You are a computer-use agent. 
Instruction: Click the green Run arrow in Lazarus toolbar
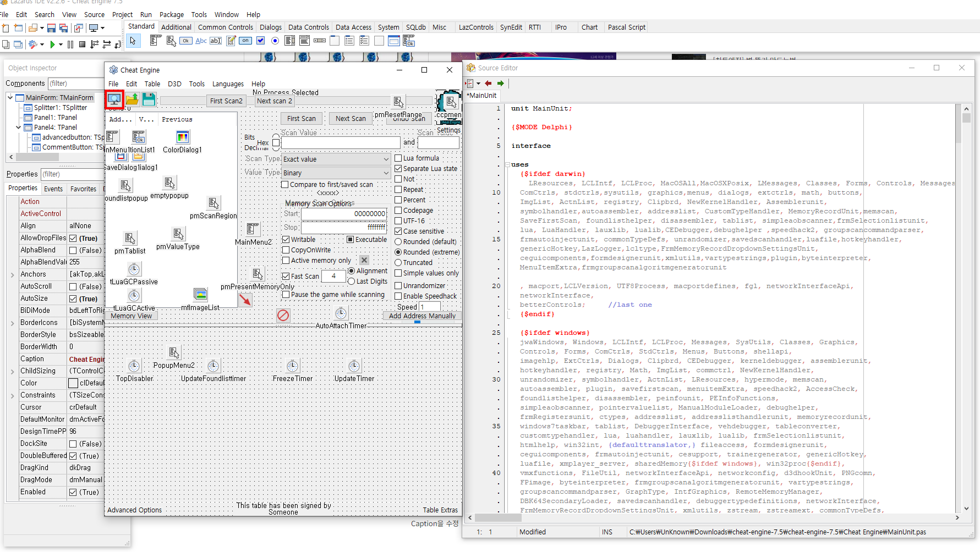tap(52, 45)
